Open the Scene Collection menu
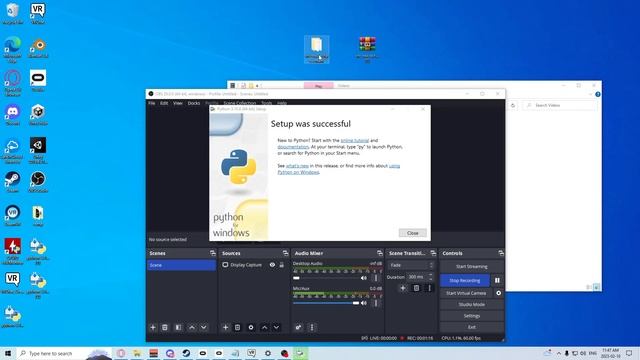The height and width of the screenshot is (360, 640). [x=240, y=103]
